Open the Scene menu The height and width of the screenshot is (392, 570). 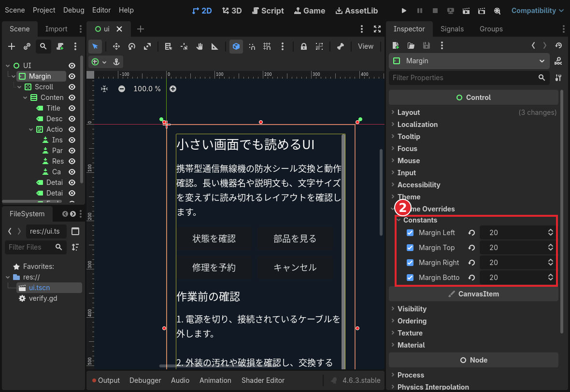(x=15, y=10)
